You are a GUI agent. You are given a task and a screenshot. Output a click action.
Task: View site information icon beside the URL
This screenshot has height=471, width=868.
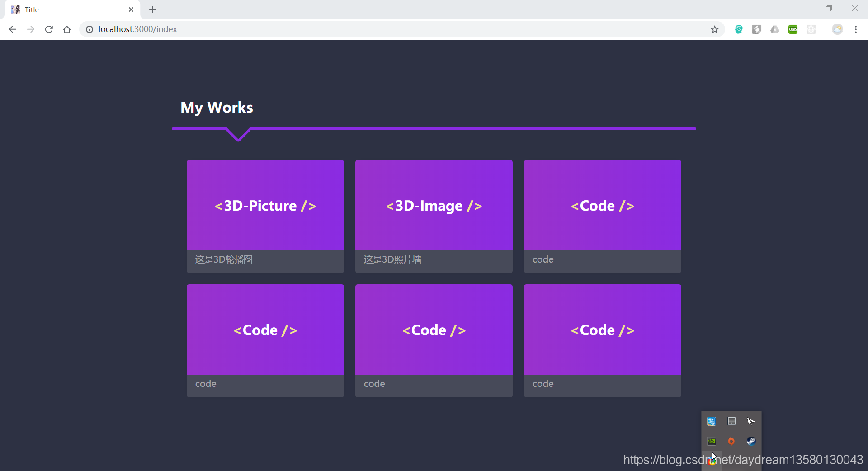(x=90, y=29)
